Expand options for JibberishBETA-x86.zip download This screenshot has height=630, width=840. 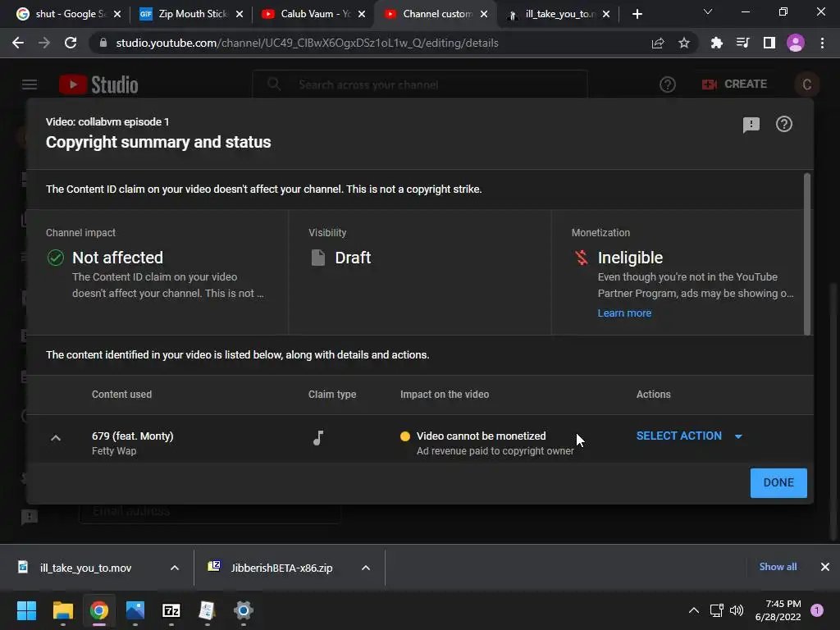[x=366, y=568]
